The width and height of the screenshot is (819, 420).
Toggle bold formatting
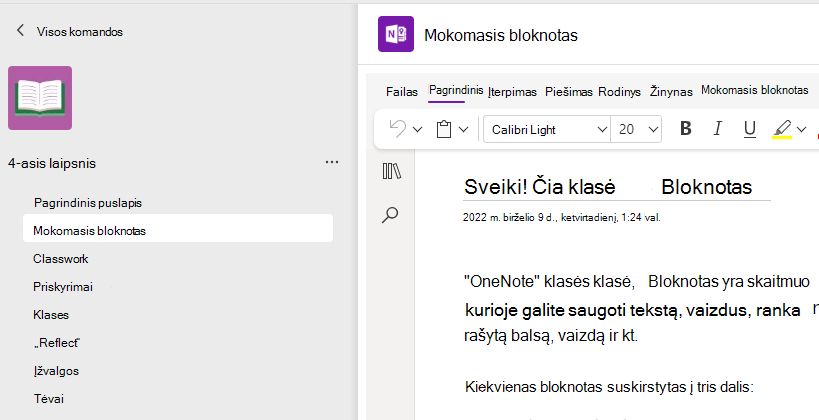[686, 129]
